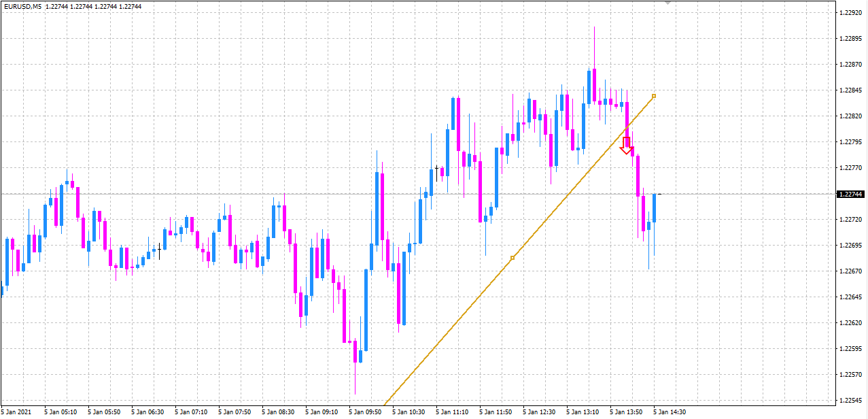Click price axis label 1.22595

click(x=851, y=349)
